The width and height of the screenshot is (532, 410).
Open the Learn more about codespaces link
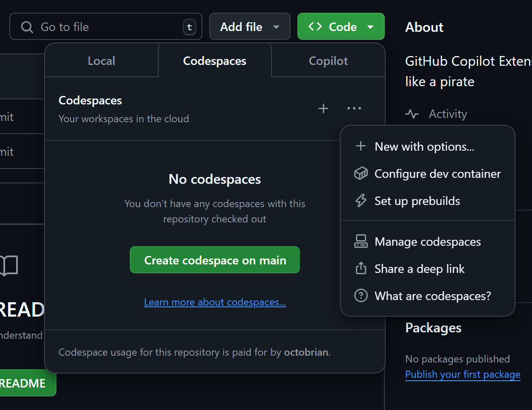coord(215,302)
